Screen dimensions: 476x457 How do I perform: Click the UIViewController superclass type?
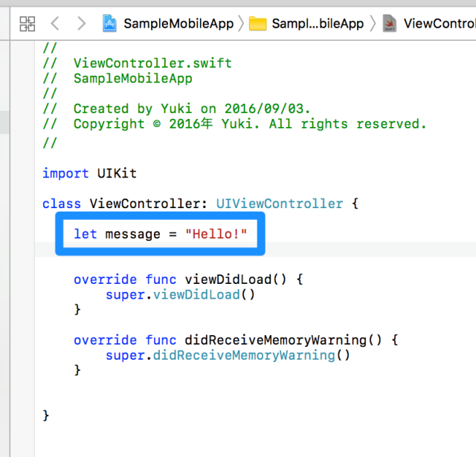(x=280, y=204)
